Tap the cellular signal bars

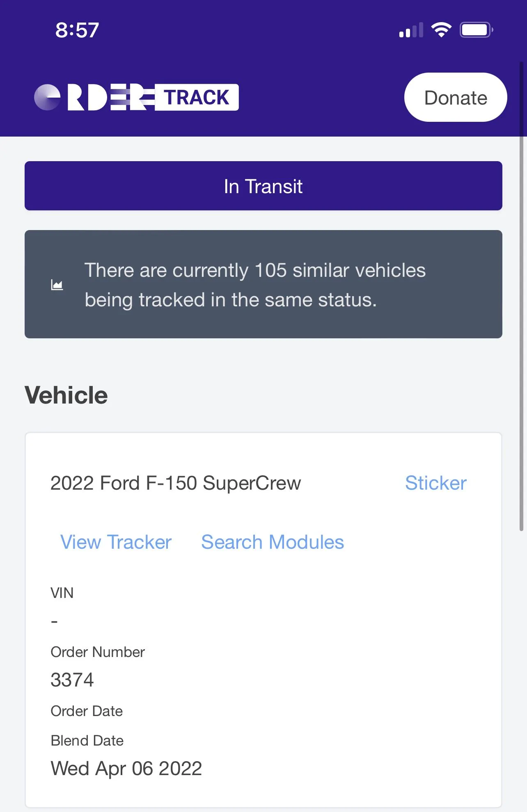click(x=411, y=31)
